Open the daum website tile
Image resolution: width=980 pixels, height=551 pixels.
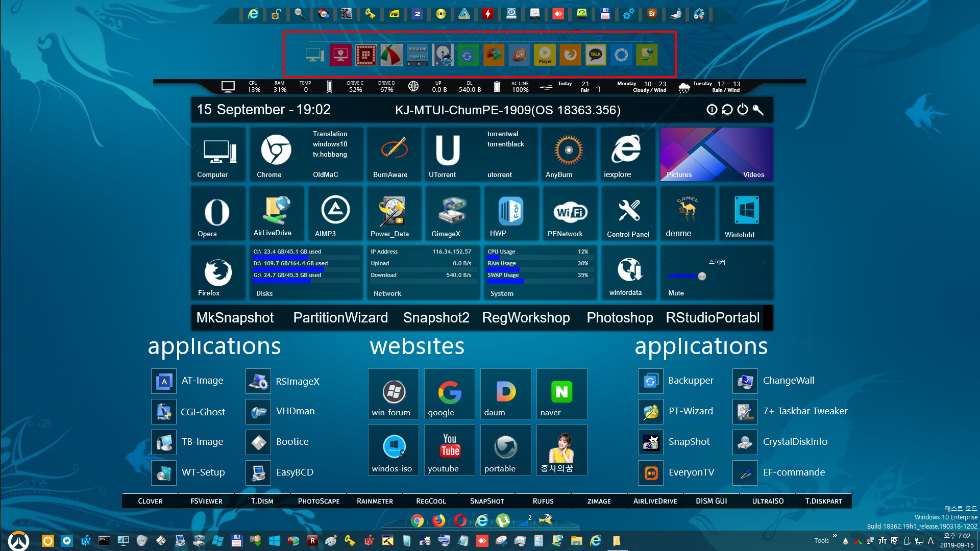[x=506, y=394]
